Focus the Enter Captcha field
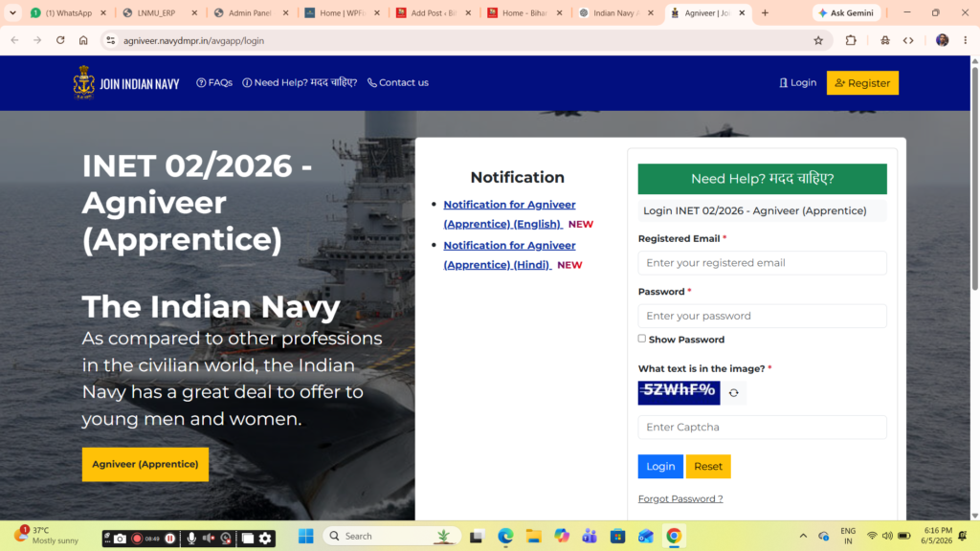The width and height of the screenshot is (980, 551). 762,428
